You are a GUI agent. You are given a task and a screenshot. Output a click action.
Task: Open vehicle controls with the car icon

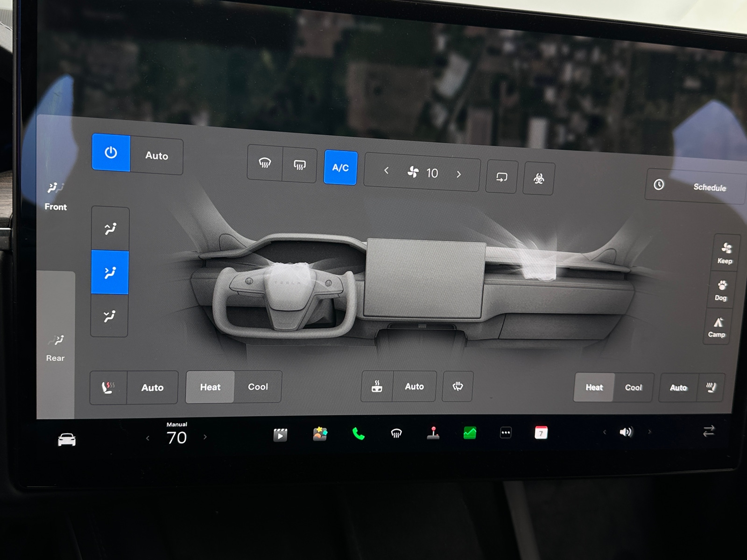66,439
